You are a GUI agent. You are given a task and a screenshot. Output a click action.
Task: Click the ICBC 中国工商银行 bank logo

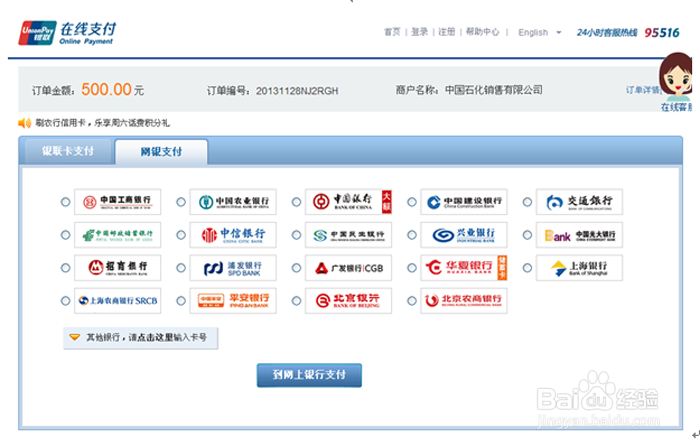117,202
